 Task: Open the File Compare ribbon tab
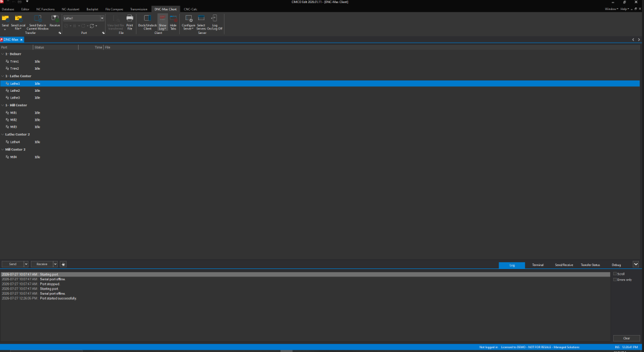click(x=114, y=9)
